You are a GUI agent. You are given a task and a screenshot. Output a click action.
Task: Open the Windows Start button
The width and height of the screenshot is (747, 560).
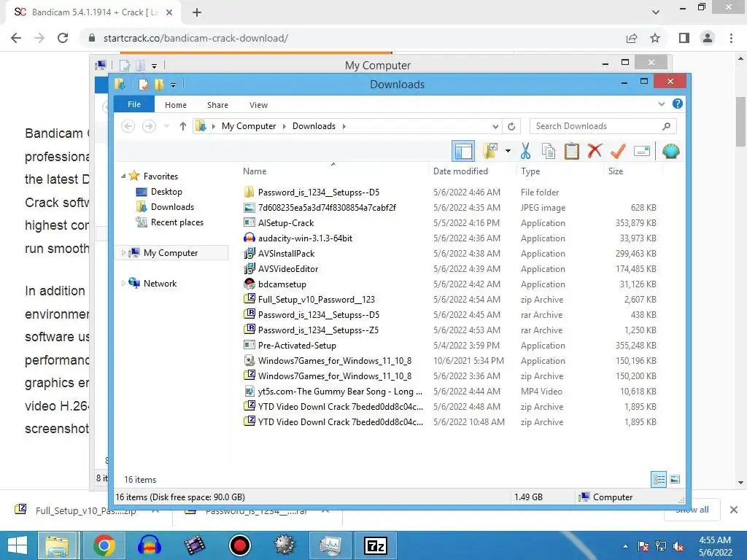[18, 545]
